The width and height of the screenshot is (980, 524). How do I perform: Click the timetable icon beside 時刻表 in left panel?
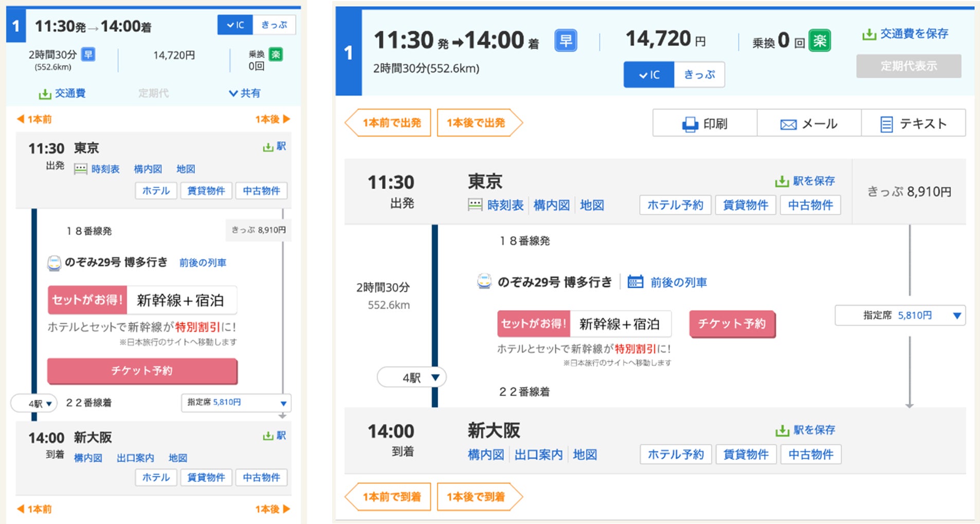pos(81,169)
